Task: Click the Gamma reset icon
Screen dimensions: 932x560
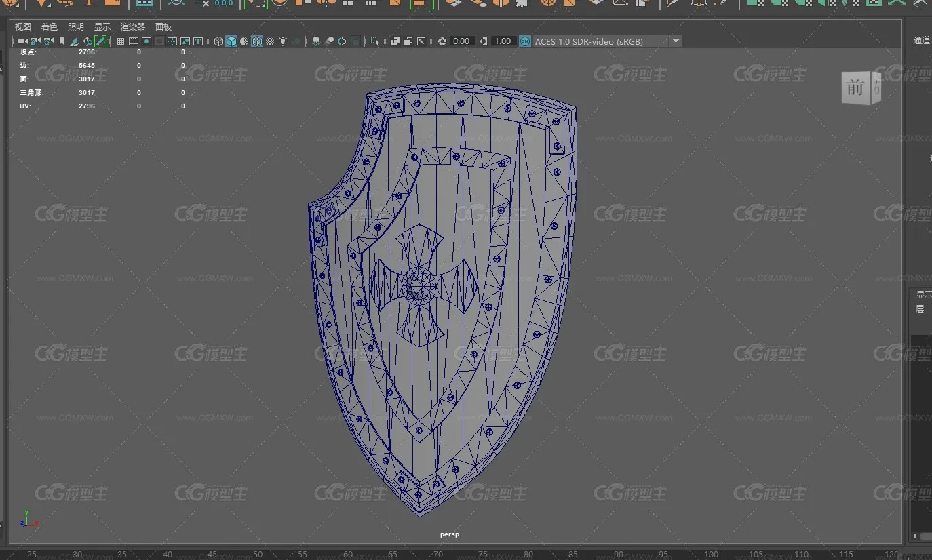Action: 484,41
